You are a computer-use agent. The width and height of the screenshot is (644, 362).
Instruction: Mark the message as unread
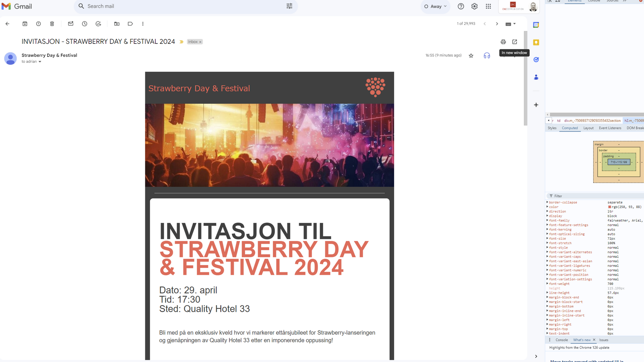coord(71,24)
